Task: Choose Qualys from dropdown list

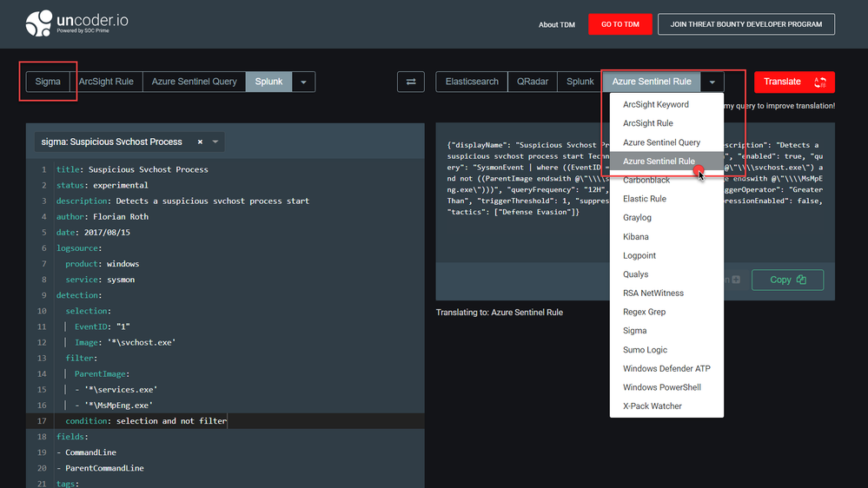Action: tap(666, 274)
